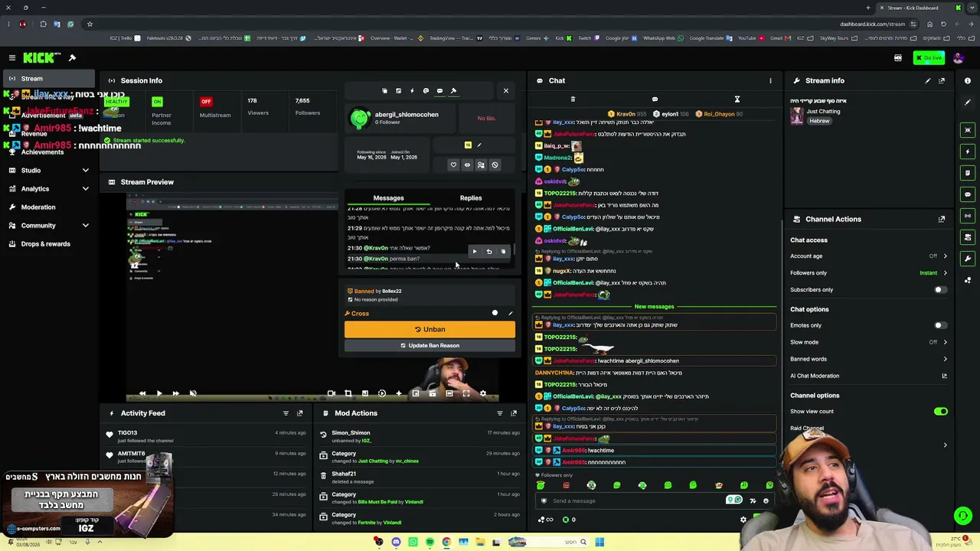Click the hourglass icon in Chat header
The image size is (980, 551).
pos(737,99)
